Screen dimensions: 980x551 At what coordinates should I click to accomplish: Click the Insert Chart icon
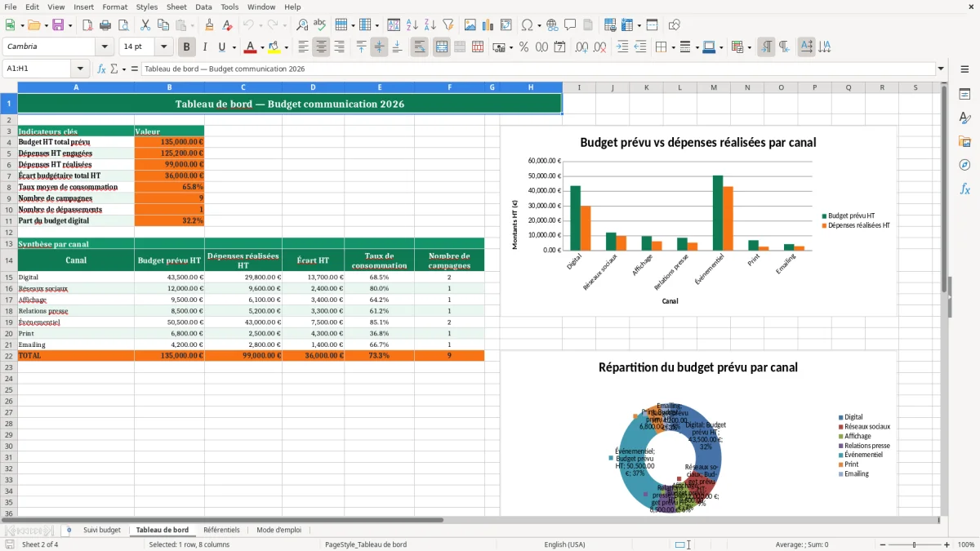[488, 25]
